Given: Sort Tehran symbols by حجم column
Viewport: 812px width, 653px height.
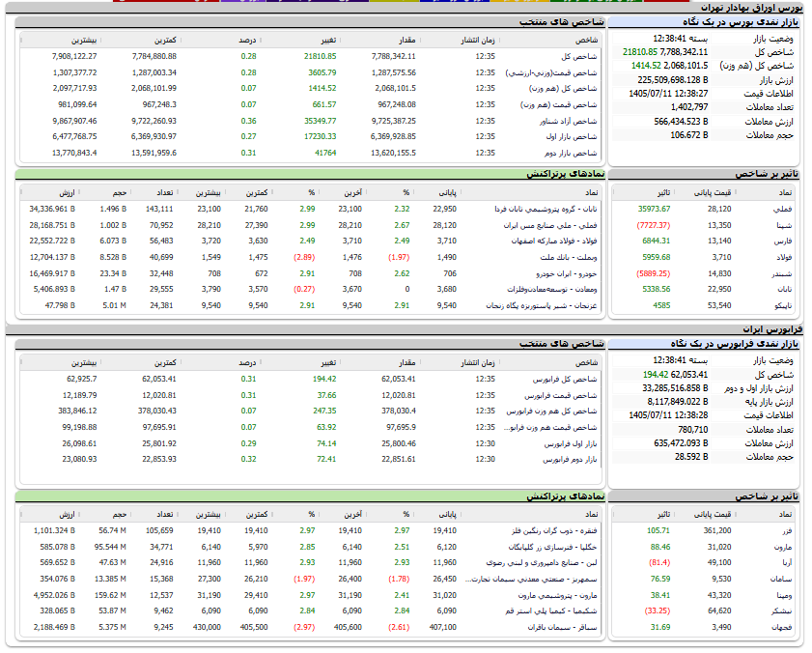Looking at the screenshot, I should pyautogui.click(x=120, y=193).
